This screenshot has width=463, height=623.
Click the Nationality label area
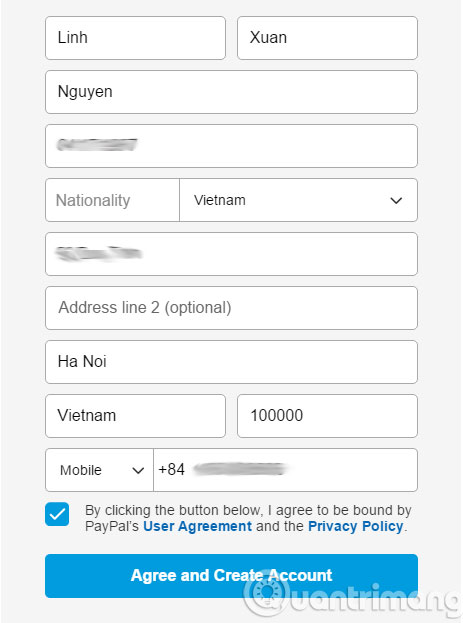[x=112, y=200]
